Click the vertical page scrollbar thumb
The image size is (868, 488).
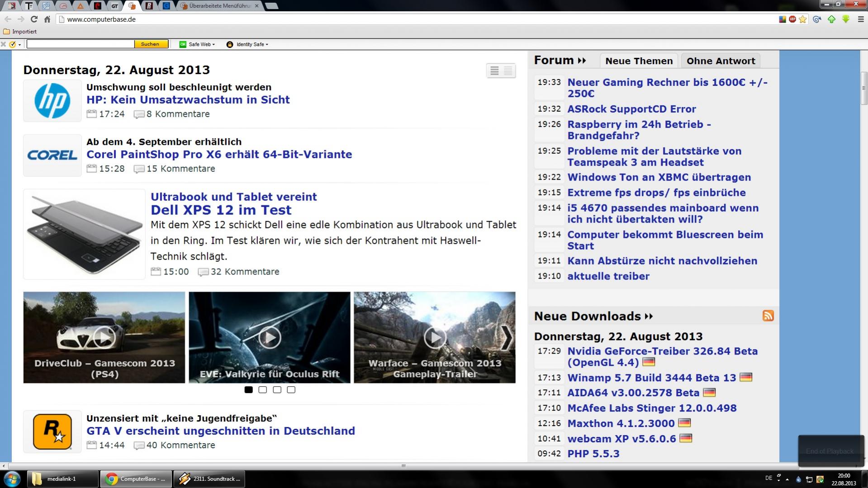863,88
